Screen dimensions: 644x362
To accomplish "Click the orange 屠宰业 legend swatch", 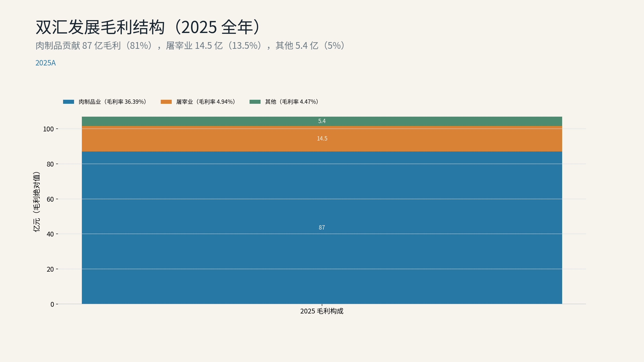I will 166,102.
